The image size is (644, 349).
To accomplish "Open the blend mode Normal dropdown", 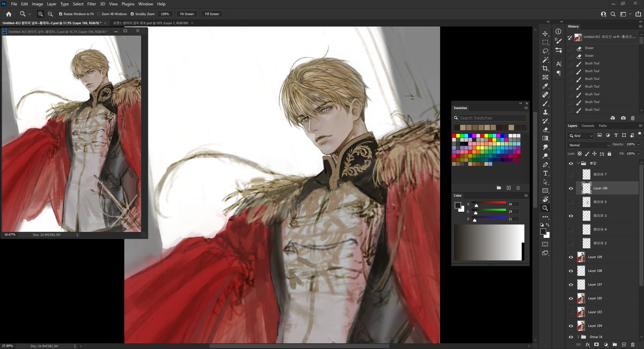I will pos(589,145).
